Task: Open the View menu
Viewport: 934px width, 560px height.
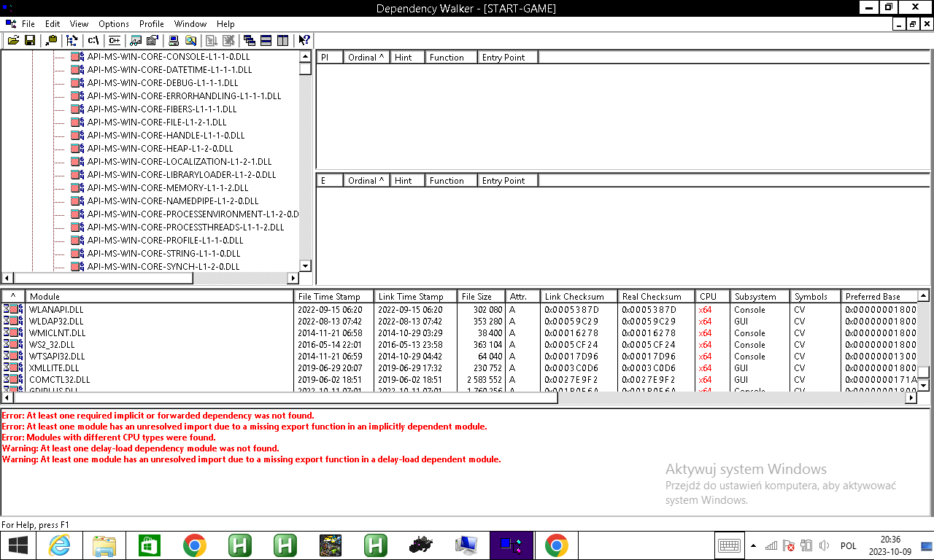Action: (x=80, y=24)
